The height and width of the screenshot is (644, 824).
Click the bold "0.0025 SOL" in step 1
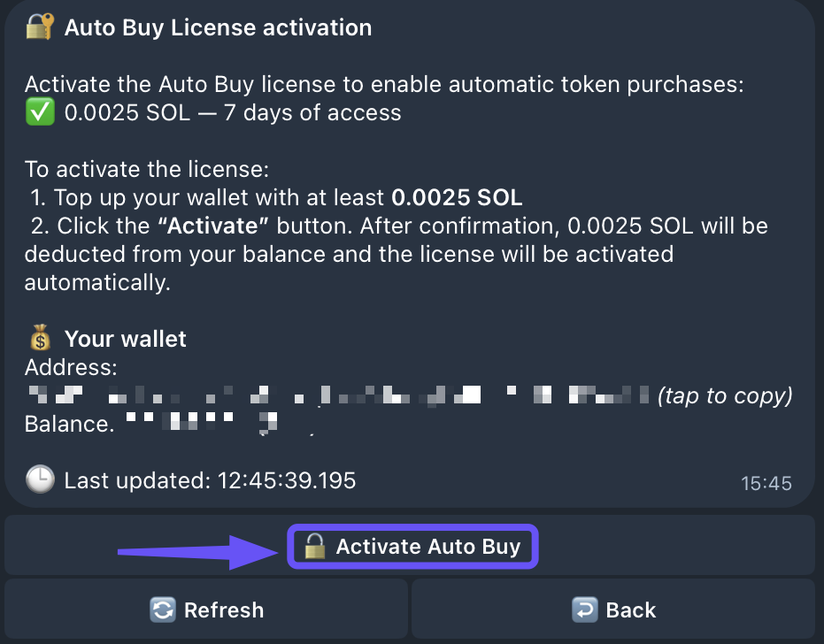click(x=457, y=197)
